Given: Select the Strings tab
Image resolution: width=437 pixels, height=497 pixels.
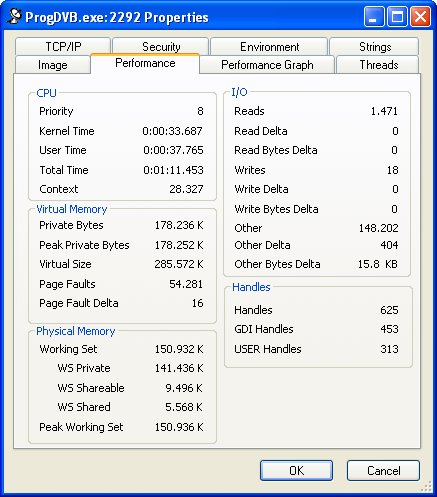Looking at the screenshot, I should click(x=374, y=46).
